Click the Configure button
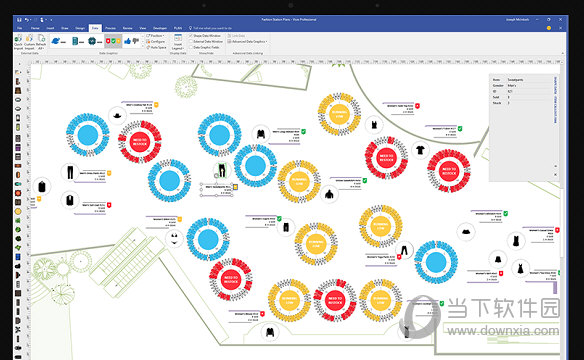 [x=156, y=42]
